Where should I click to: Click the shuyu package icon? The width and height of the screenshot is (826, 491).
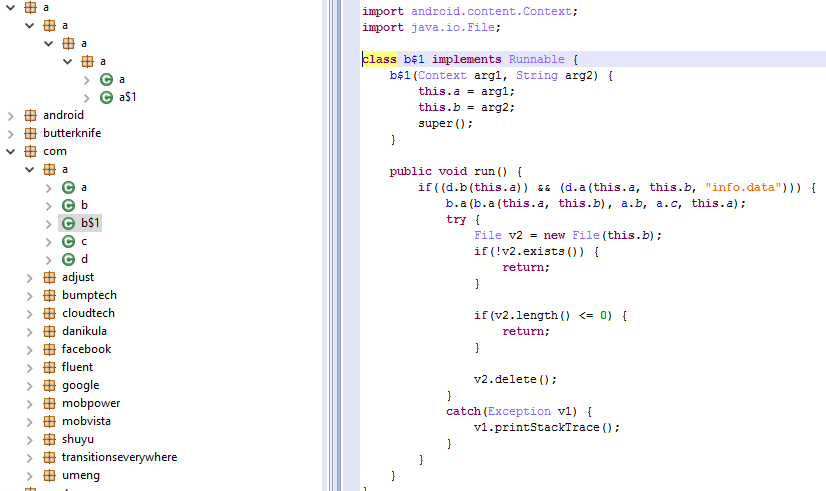(x=50, y=439)
